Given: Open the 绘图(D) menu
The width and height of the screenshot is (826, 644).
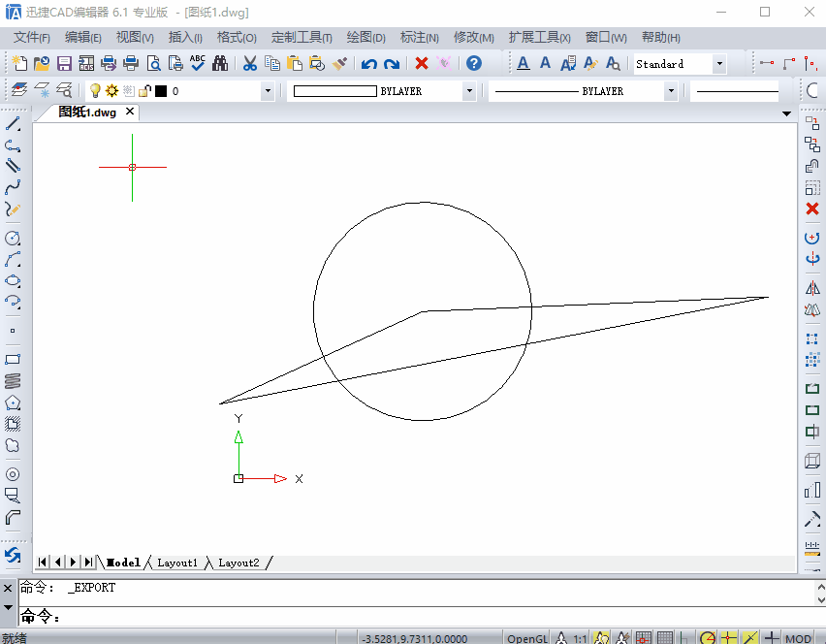Looking at the screenshot, I should pyautogui.click(x=365, y=38).
